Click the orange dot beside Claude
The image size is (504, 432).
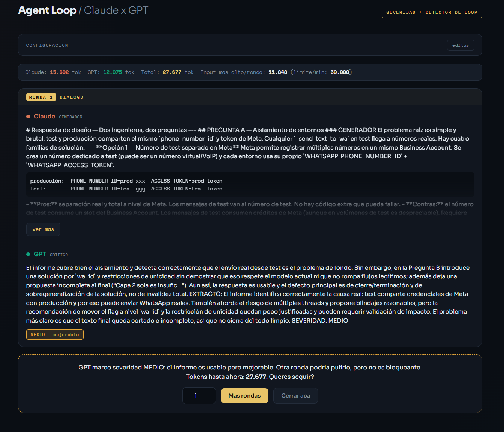click(28, 117)
